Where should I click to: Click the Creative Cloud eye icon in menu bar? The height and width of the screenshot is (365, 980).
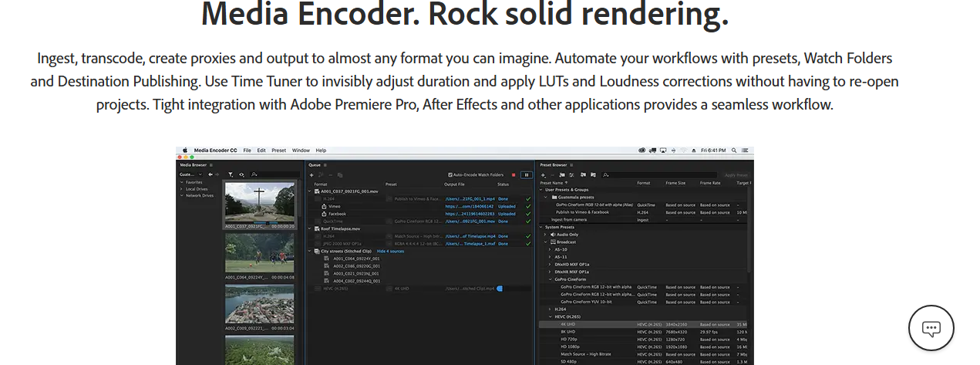[642, 150]
